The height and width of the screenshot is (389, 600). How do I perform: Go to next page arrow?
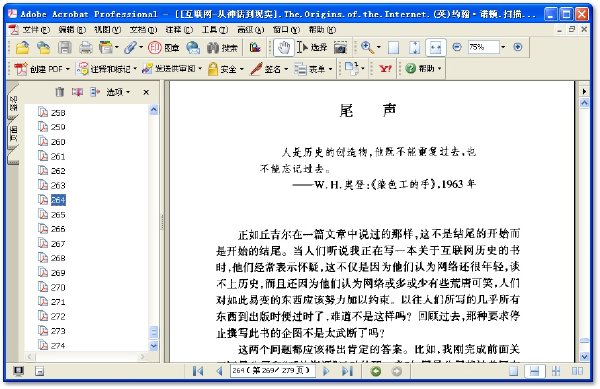point(326,371)
